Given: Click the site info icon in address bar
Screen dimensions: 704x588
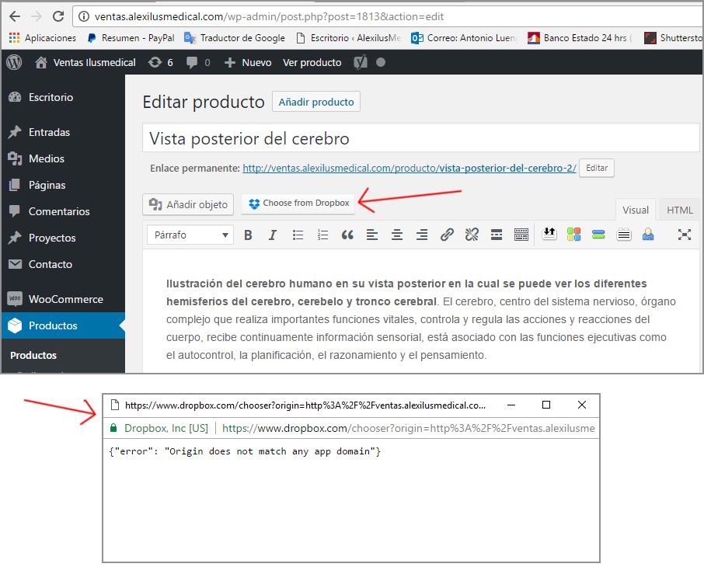Looking at the screenshot, I should [83, 16].
